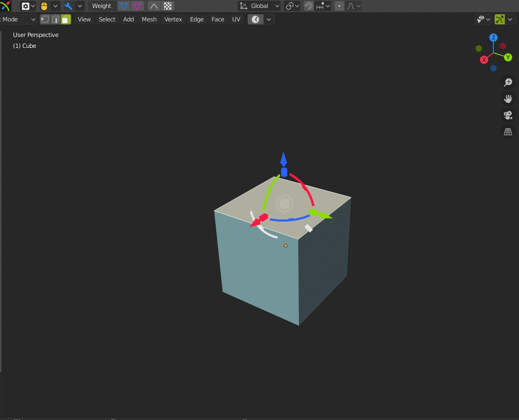Click the blue wrench tool icon

(x=69, y=6)
